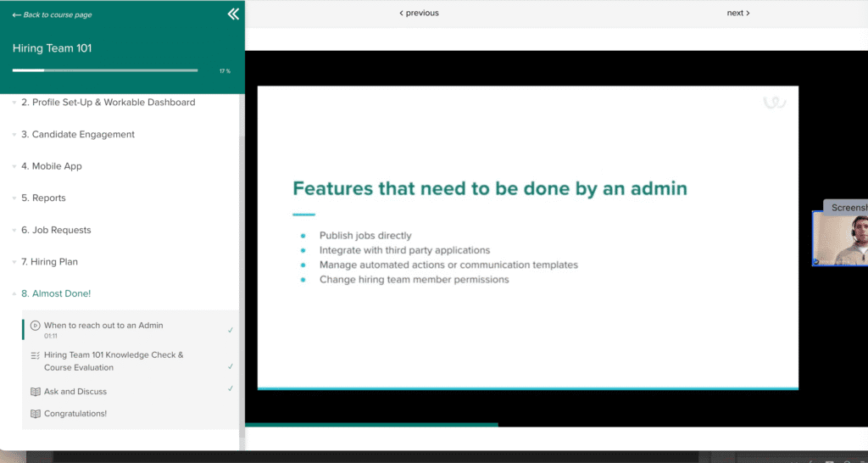Expand section 2 Profile Set-Up arrow

pyautogui.click(x=14, y=103)
